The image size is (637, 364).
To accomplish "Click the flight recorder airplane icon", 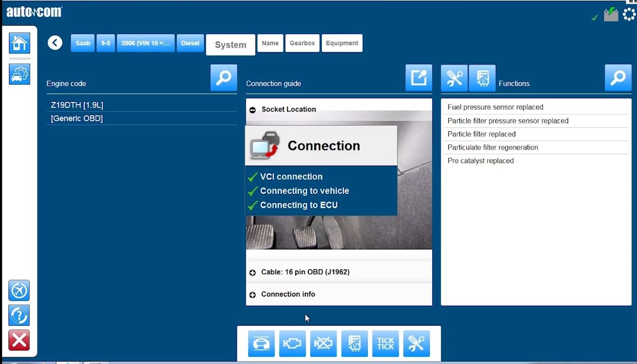I will coord(19,291).
